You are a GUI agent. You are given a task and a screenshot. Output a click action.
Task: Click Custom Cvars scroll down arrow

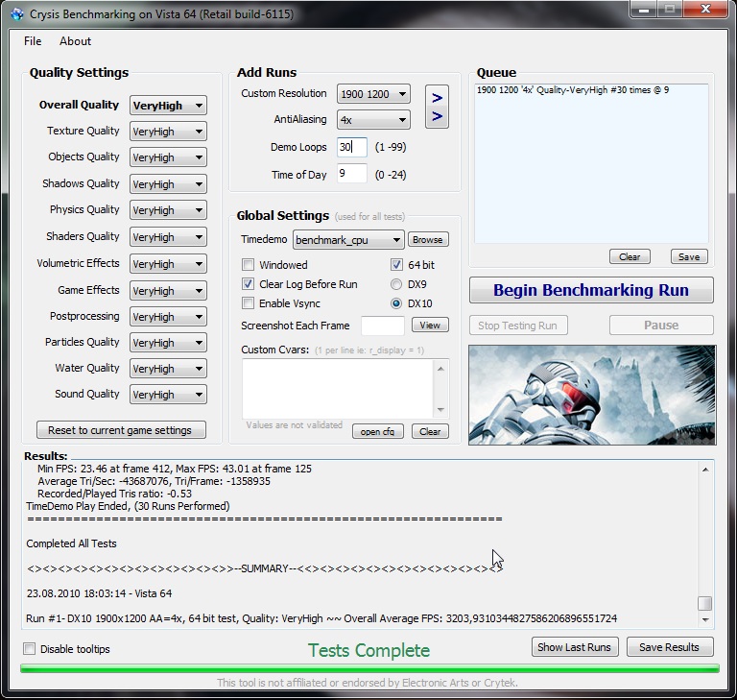[440, 410]
